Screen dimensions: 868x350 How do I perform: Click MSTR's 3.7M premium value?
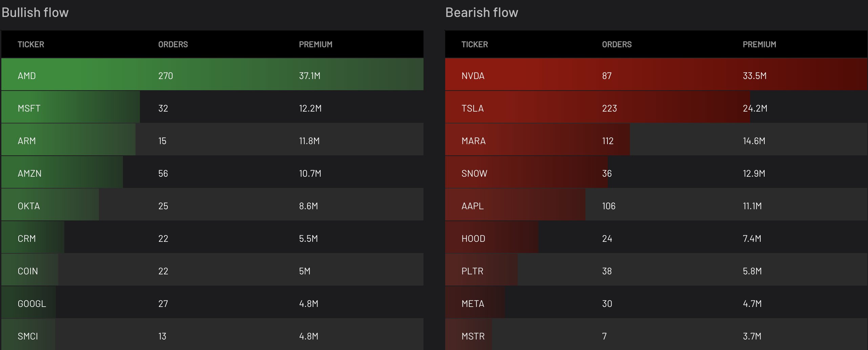[x=752, y=336]
